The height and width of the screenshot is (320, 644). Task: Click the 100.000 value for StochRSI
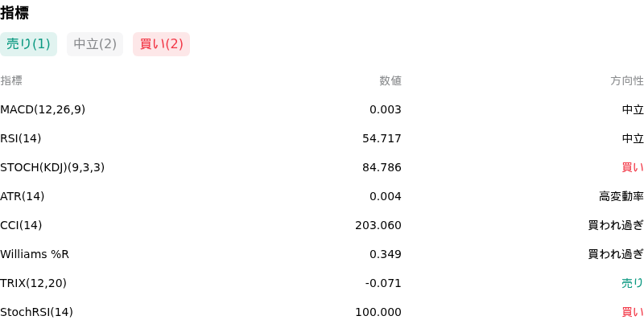[x=378, y=312]
